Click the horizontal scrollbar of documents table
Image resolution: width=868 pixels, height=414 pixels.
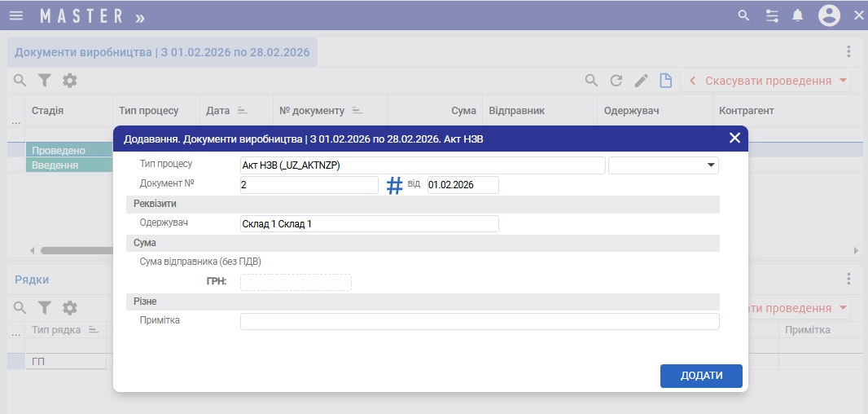(73, 250)
